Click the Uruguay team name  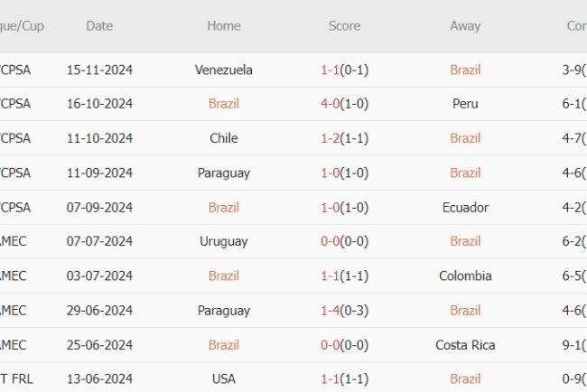(223, 241)
